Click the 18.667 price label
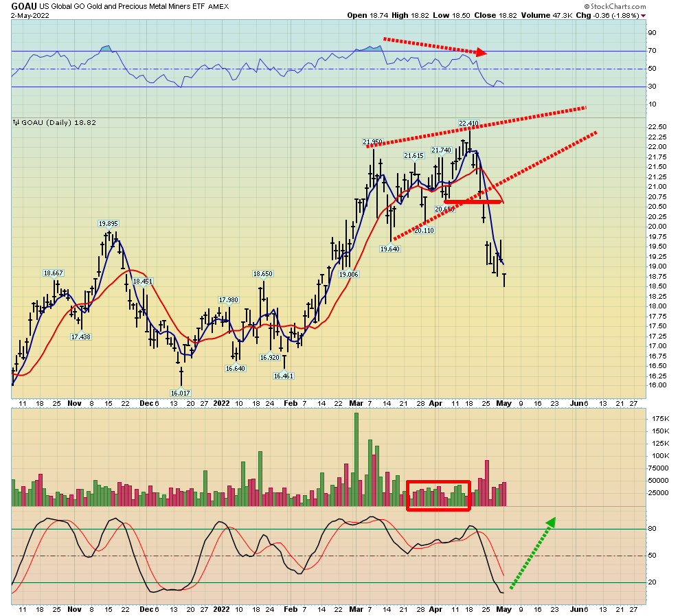 coord(54,273)
